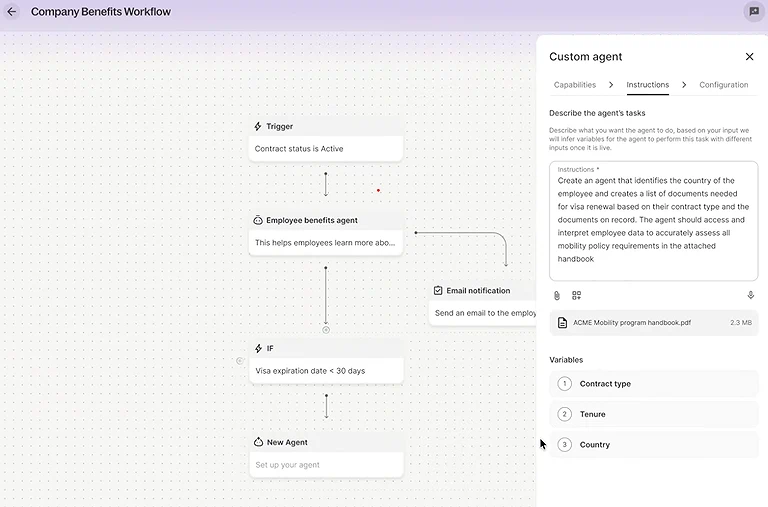Start voice input with the microphone icon
The image size is (768, 507).
point(750,295)
